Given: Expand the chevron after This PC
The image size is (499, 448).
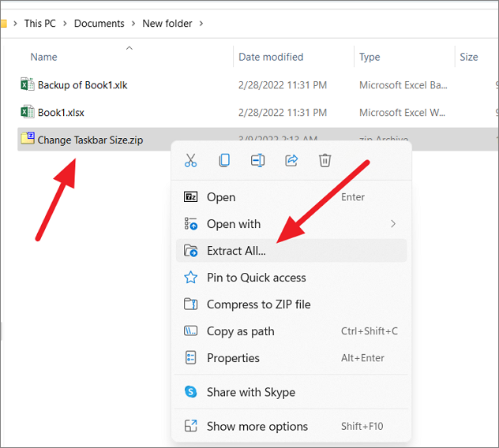Looking at the screenshot, I should pyautogui.click(x=65, y=24).
